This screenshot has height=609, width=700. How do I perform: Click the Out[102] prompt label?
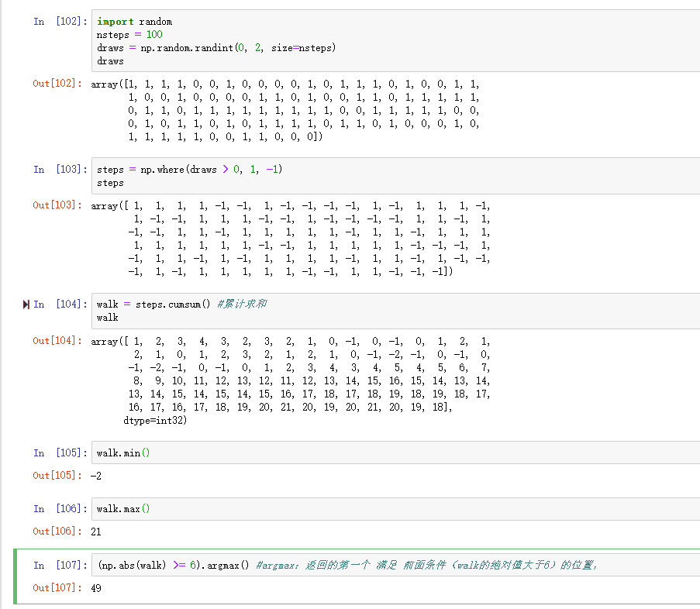[56, 84]
